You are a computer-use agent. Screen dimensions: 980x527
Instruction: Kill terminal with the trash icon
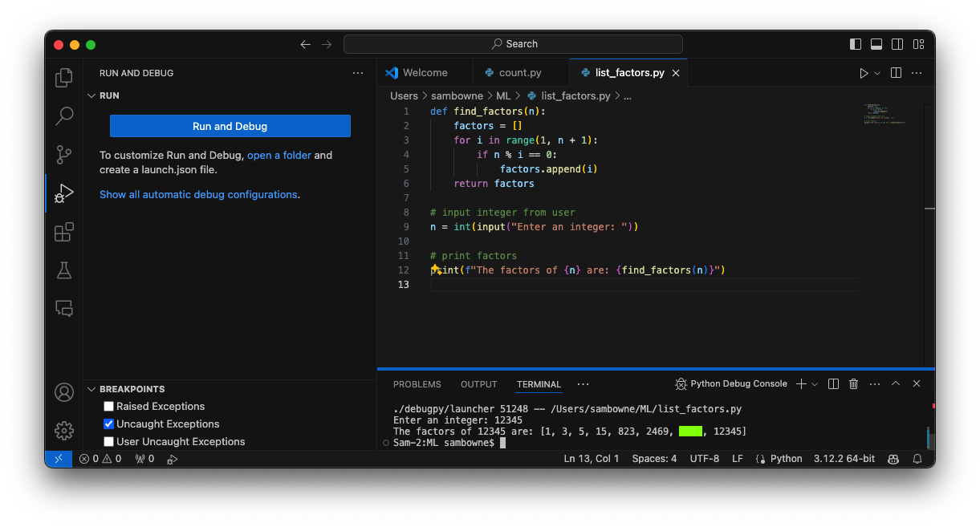point(854,384)
